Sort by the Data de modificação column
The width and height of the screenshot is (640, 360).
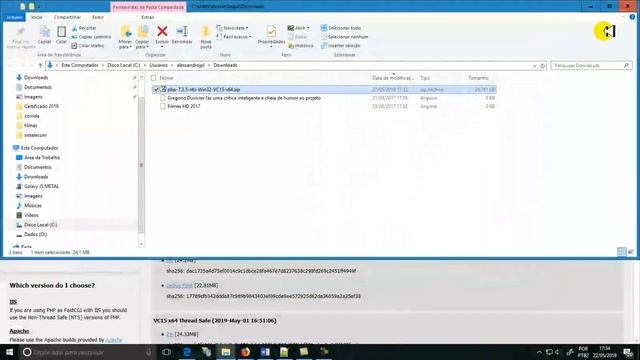coord(393,78)
